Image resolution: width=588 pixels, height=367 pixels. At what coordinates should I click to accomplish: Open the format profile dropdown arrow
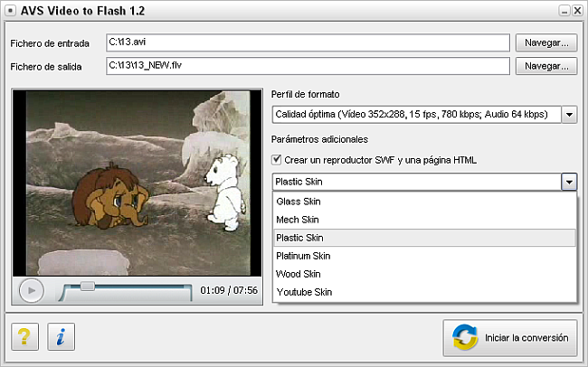569,114
